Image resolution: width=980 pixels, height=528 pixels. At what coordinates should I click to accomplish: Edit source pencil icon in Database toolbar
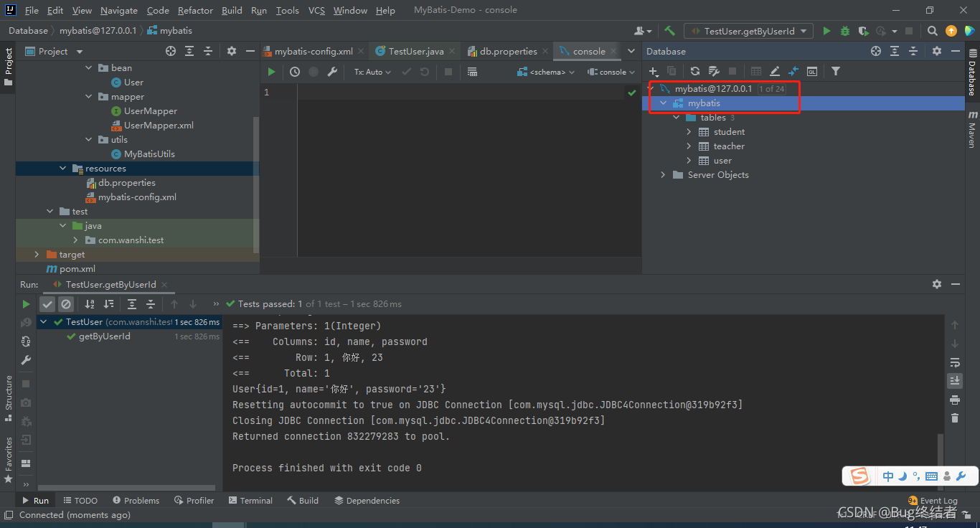(775, 72)
